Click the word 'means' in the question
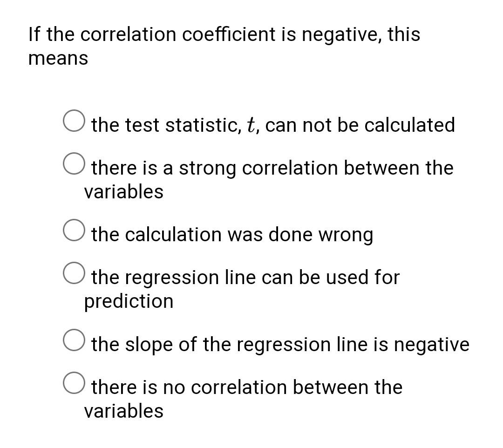 [58, 58]
